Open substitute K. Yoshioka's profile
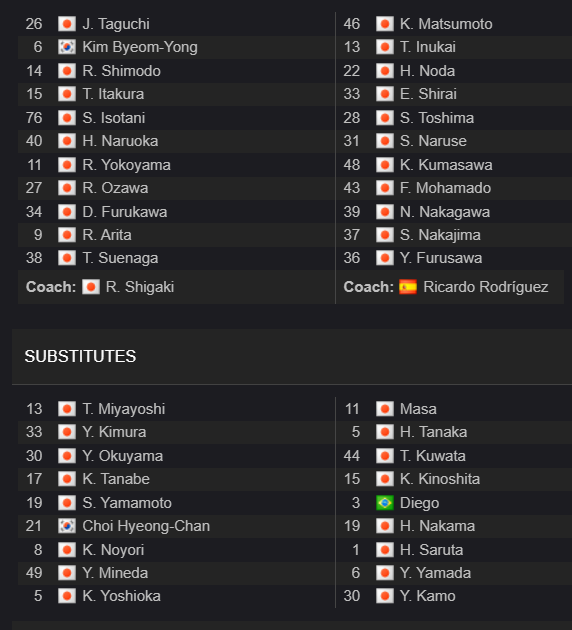The height and width of the screenshot is (630, 572). [121, 596]
